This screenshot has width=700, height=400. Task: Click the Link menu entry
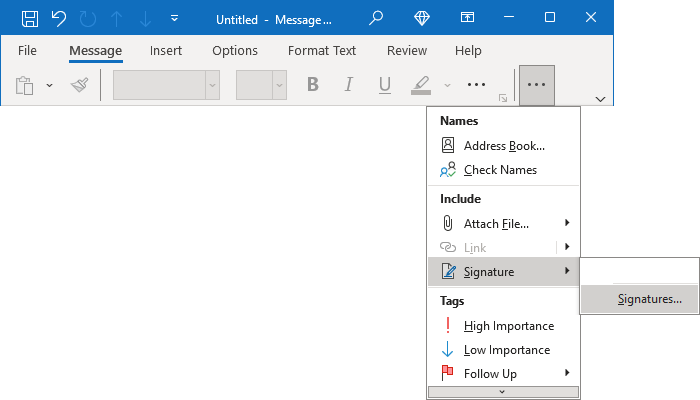492,247
